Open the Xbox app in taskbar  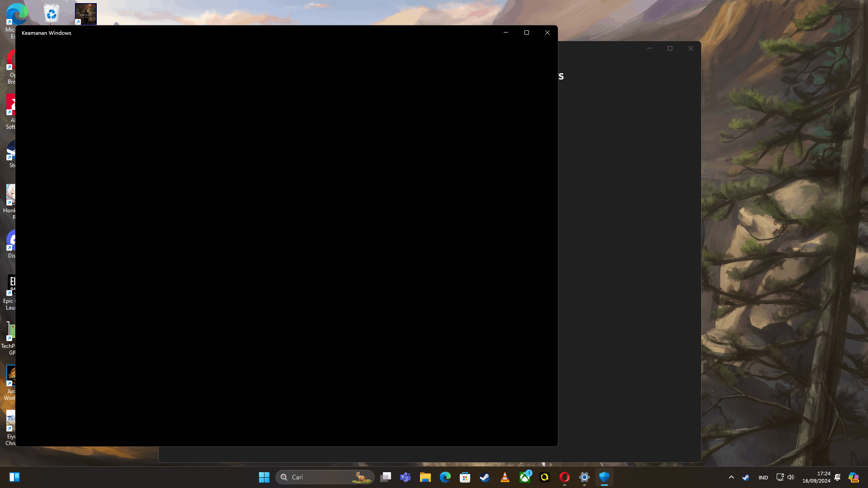(x=525, y=477)
